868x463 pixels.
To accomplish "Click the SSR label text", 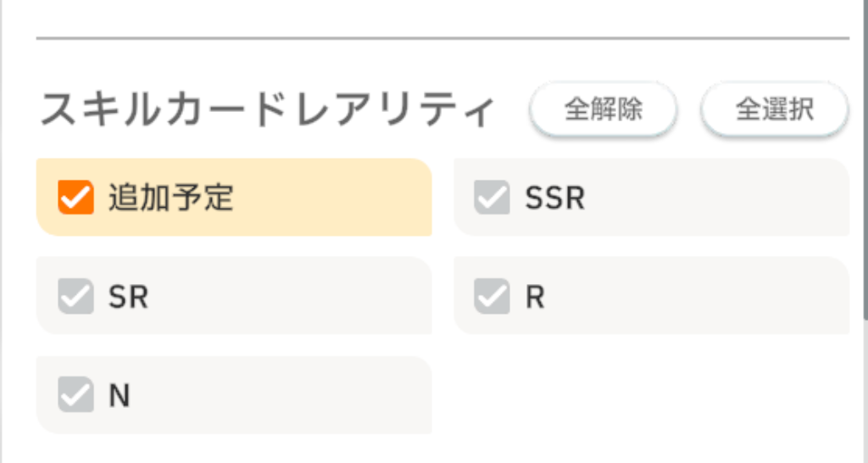I will (x=555, y=198).
